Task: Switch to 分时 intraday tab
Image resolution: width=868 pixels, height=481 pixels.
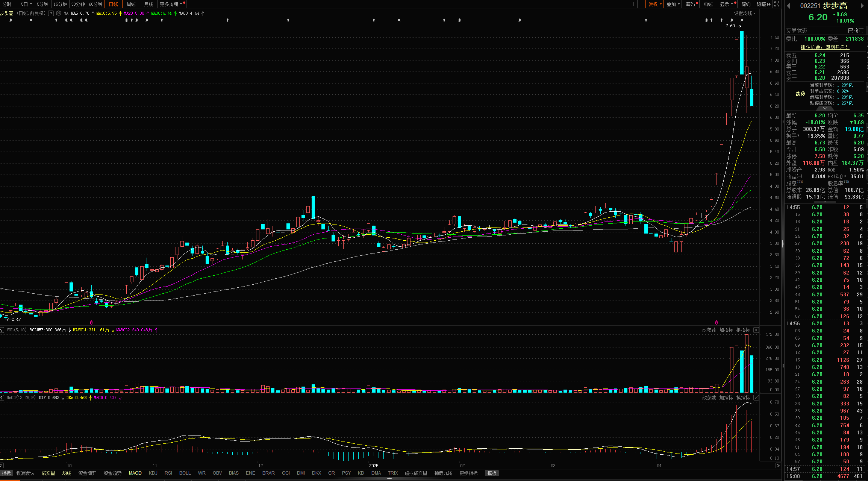Action: pyautogui.click(x=7, y=4)
